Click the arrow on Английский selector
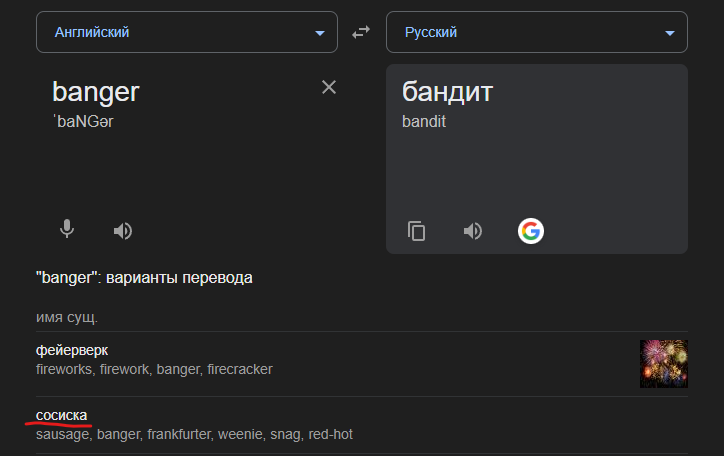This screenshot has width=724, height=456. pyautogui.click(x=320, y=33)
